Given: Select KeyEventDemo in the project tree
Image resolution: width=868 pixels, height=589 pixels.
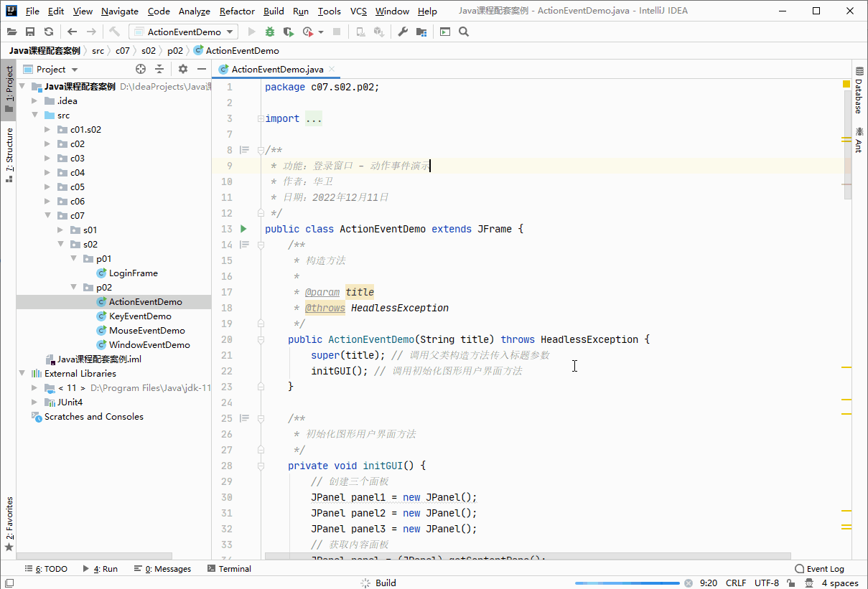Looking at the screenshot, I should pyautogui.click(x=140, y=316).
